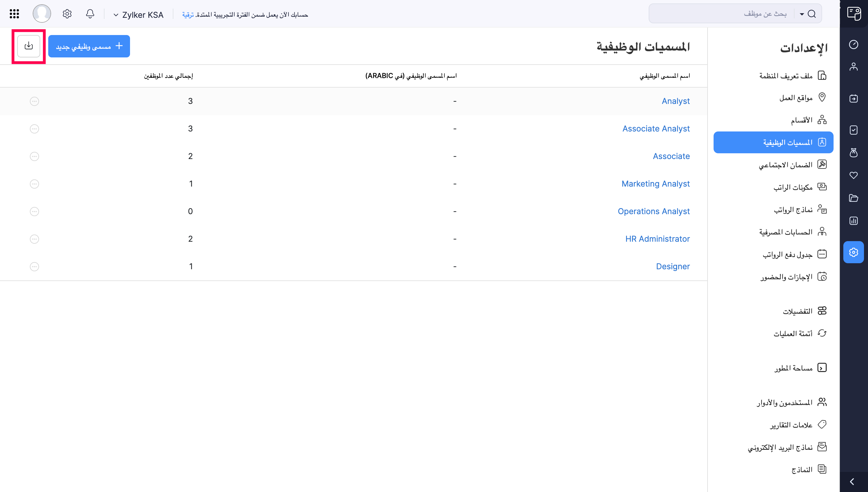Open the Zoho apps grid icon
The width and height of the screenshot is (868, 492).
click(x=14, y=14)
